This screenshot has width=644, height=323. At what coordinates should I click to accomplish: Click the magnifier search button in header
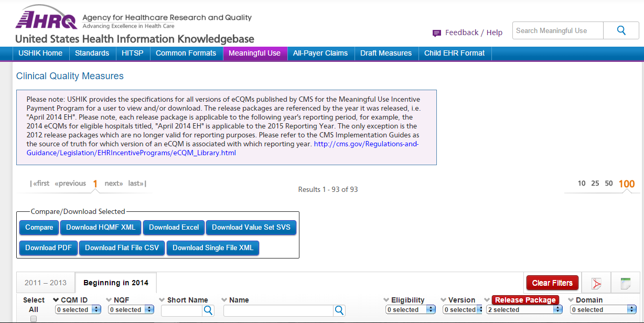(621, 30)
